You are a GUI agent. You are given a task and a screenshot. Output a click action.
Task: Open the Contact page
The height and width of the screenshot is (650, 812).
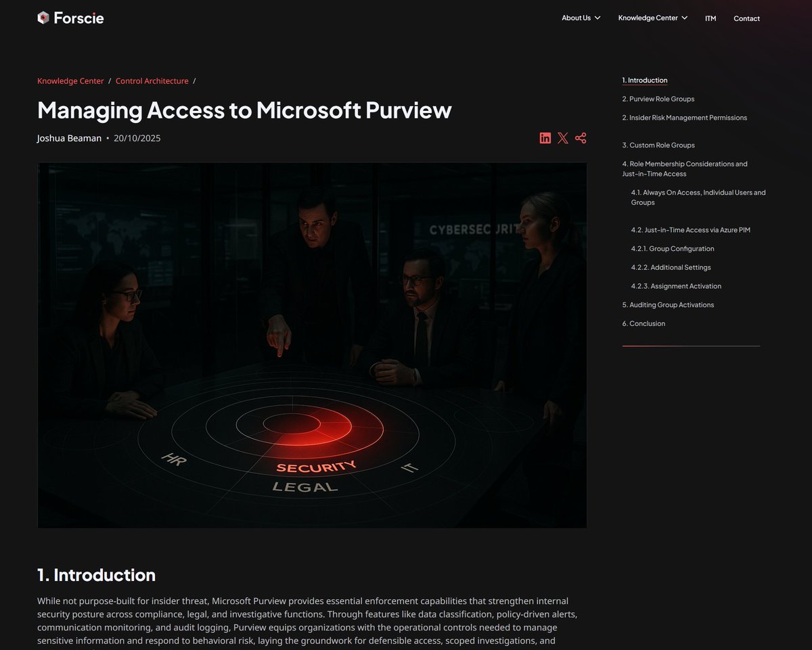tap(746, 18)
